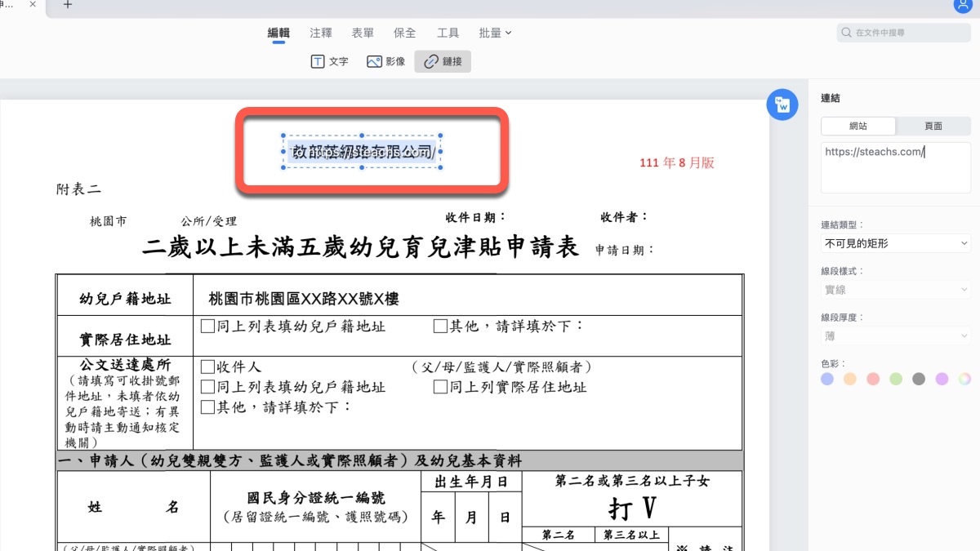Select the 網站 link target tab
The height and width of the screenshot is (551, 980).
pyautogui.click(x=858, y=126)
